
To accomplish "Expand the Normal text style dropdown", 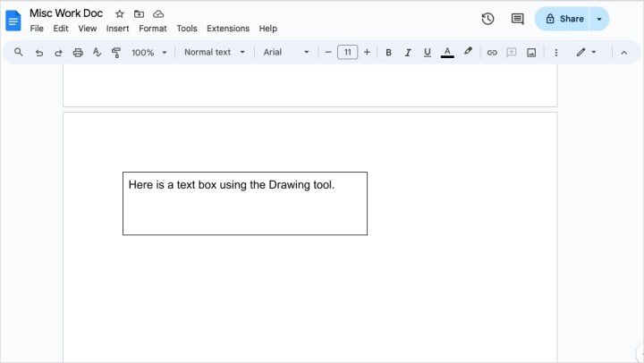I will point(214,53).
